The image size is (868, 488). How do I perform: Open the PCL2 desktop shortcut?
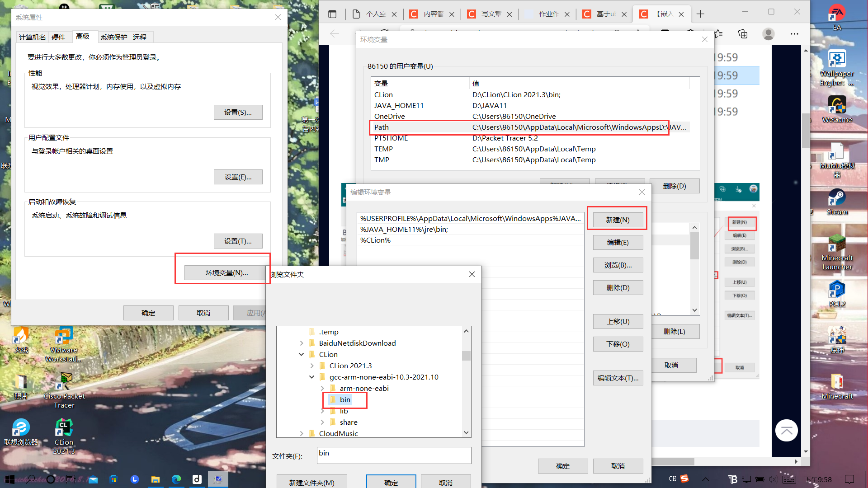point(837,294)
